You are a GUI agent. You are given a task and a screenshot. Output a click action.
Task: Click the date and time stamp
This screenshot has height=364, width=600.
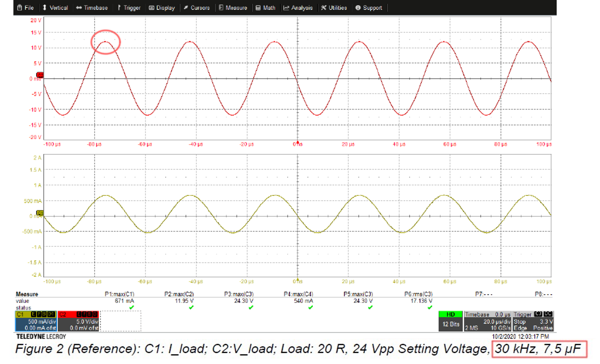click(x=520, y=336)
